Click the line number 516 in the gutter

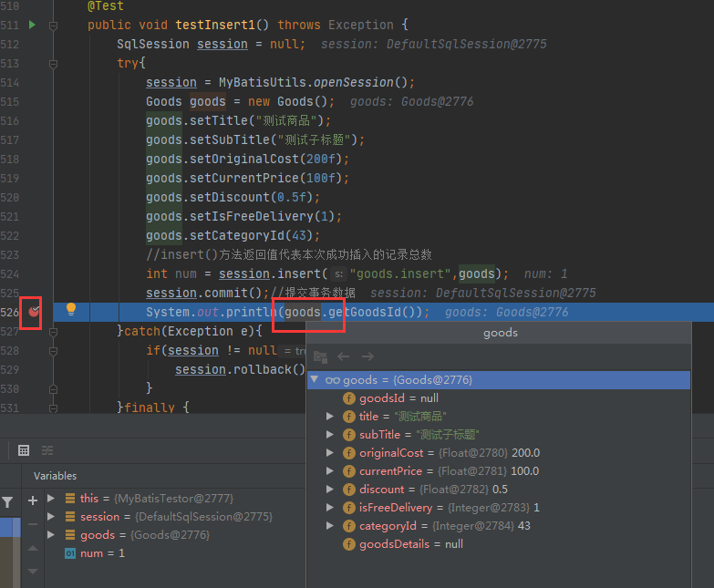pos(9,121)
